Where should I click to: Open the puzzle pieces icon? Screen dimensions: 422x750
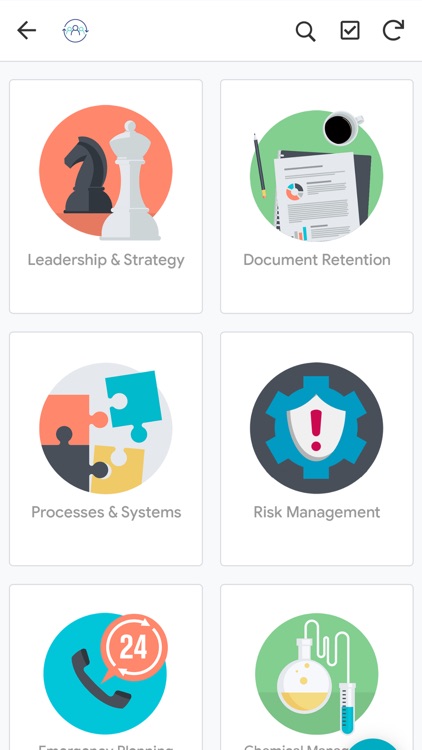pyautogui.click(x=106, y=428)
